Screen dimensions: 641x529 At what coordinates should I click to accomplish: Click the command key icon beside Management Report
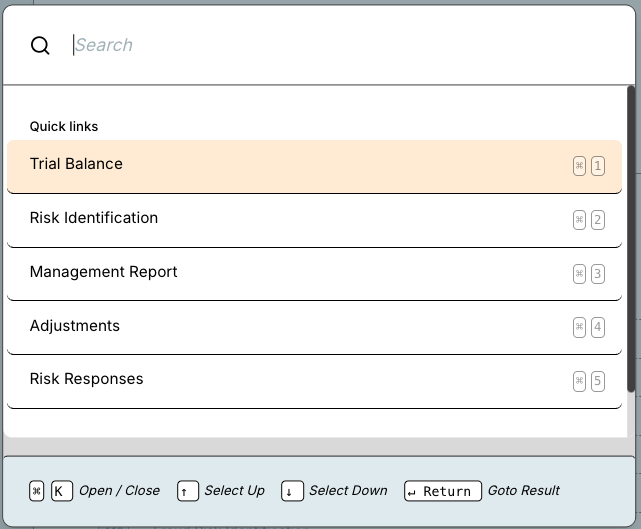click(579, 273)
